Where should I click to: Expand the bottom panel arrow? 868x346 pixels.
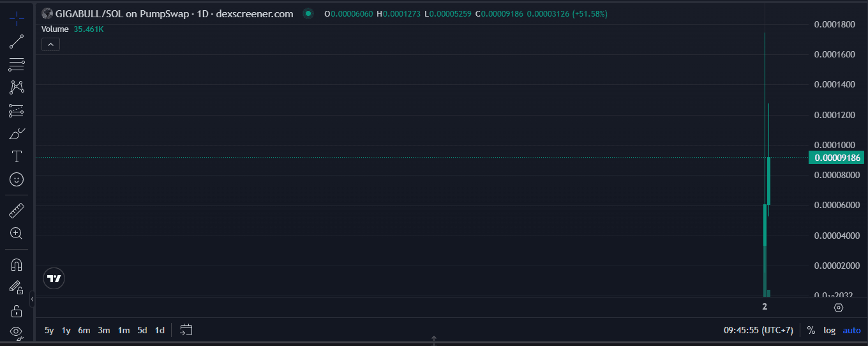click(x=434, y=339)
